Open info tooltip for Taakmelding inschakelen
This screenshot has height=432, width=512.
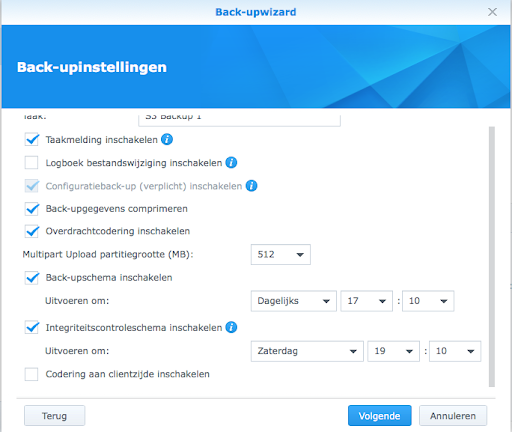click(167, 139)
